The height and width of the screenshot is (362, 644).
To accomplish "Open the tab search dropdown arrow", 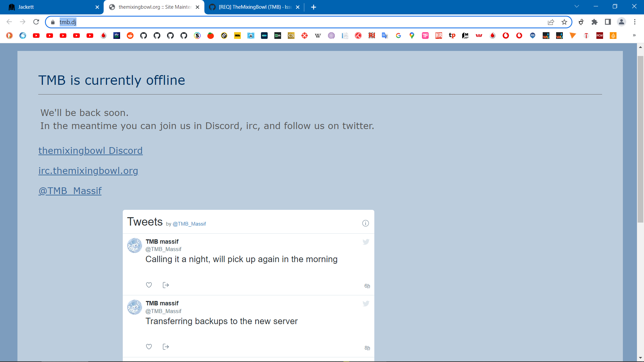I will (x=577, y=6).
